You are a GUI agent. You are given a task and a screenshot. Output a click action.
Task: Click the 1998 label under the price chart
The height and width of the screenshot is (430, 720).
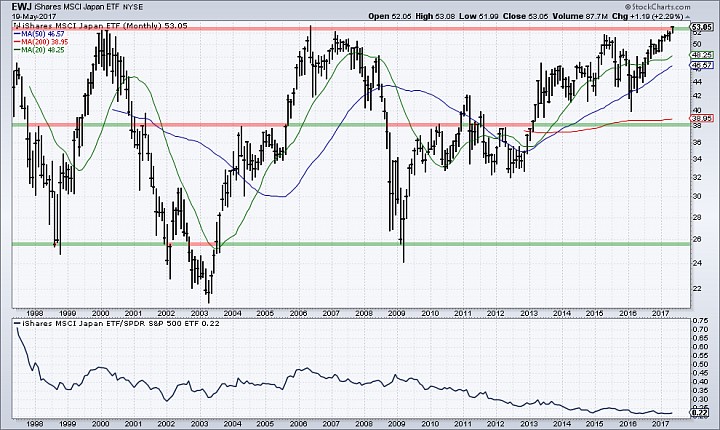click(x=35, y=313)
